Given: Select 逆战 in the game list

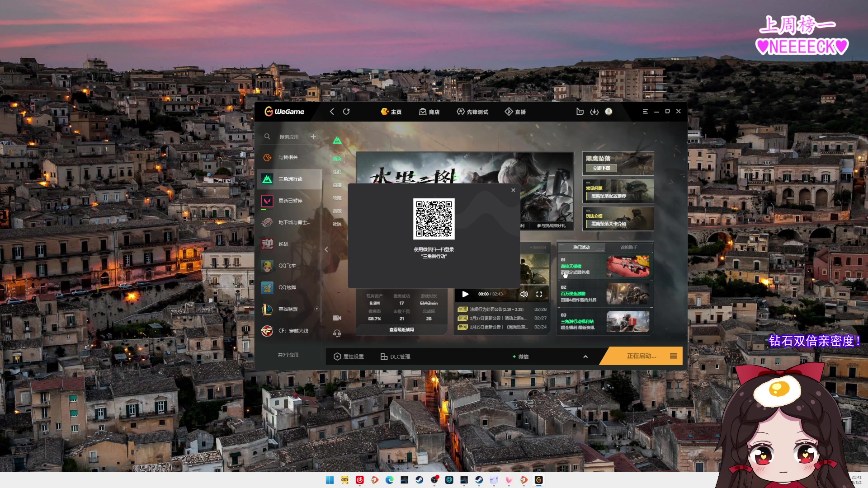Looking at the screenshot, I should pyautogui.click(x=289, y=244).
